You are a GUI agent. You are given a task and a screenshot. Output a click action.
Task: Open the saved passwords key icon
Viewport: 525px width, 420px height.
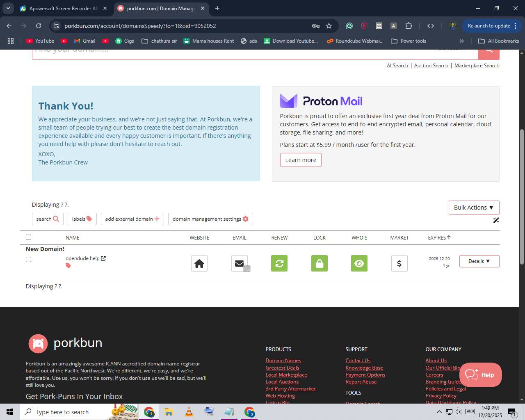(316, 26)
